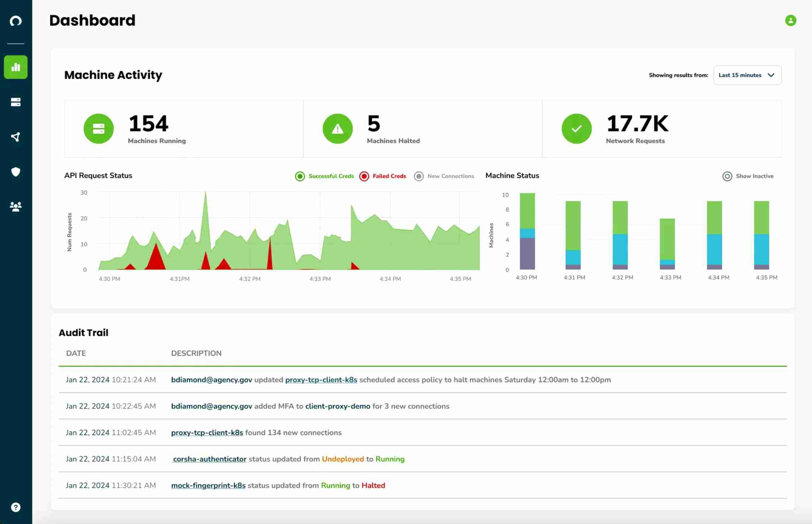
Task: Toggle the Successful Creds legend filter
Action: [x=325, y=176]
